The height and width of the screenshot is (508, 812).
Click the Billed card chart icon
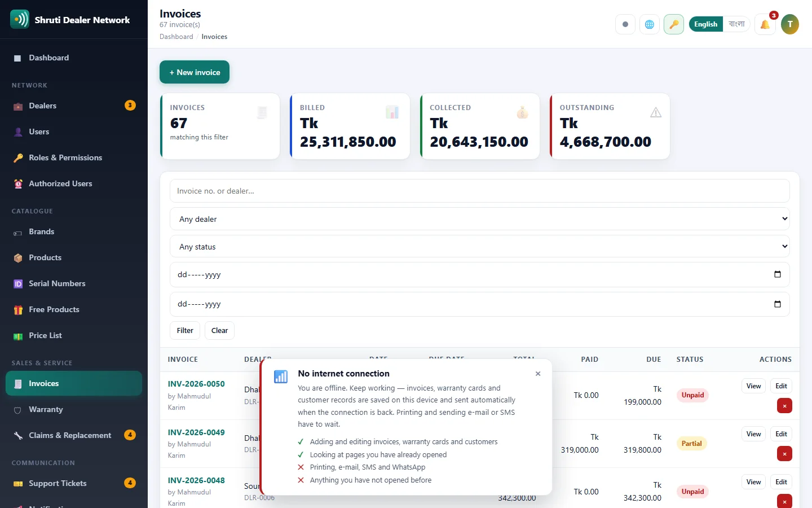pyautogui.click(x=392, y=112)
